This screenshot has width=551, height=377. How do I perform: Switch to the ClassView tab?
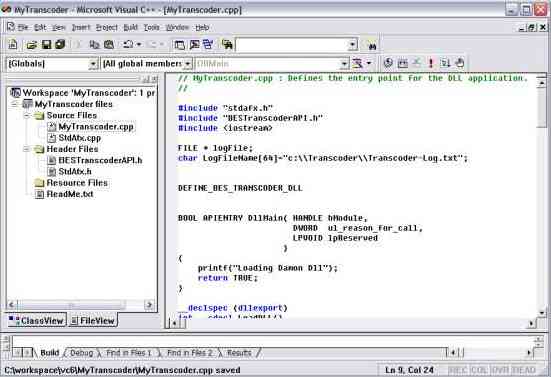pos(37,320)
